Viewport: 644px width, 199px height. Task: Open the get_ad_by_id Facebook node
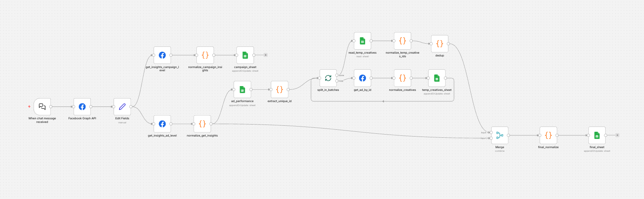point(362,78)
